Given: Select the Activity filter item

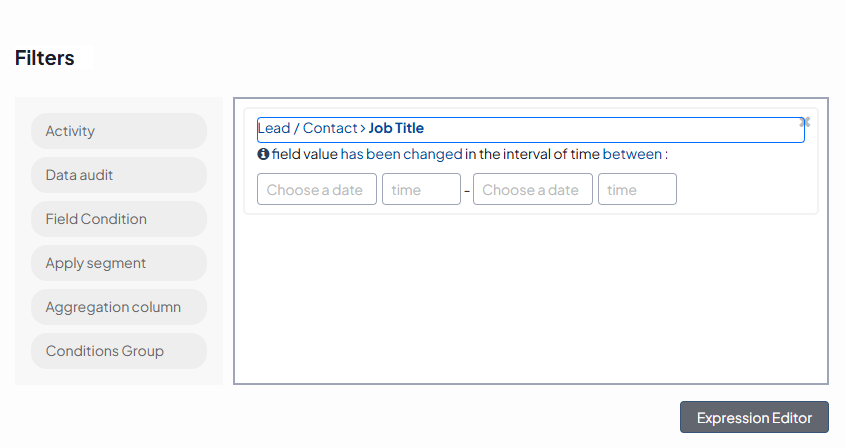Looking at the screenshot, I should [119, 131].
